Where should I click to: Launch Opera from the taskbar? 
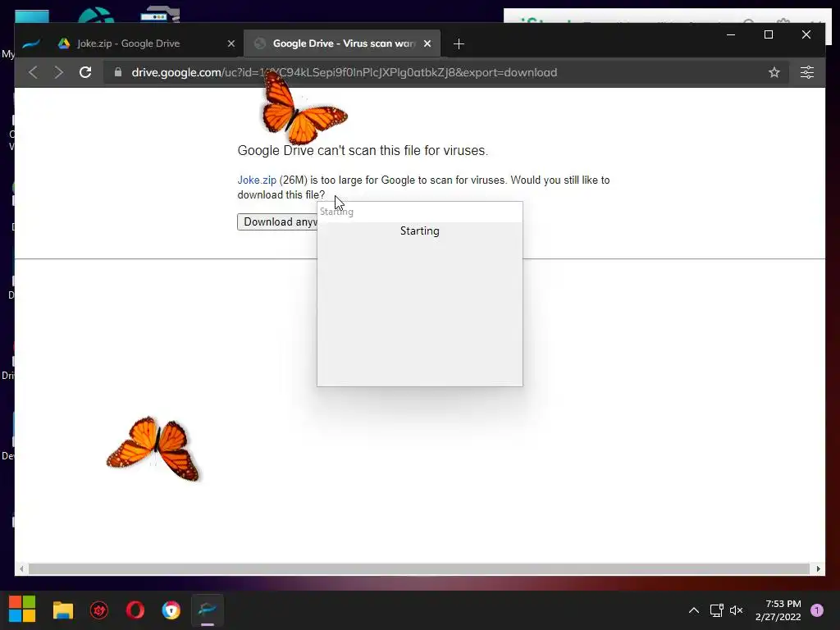[x=135, y=610]
